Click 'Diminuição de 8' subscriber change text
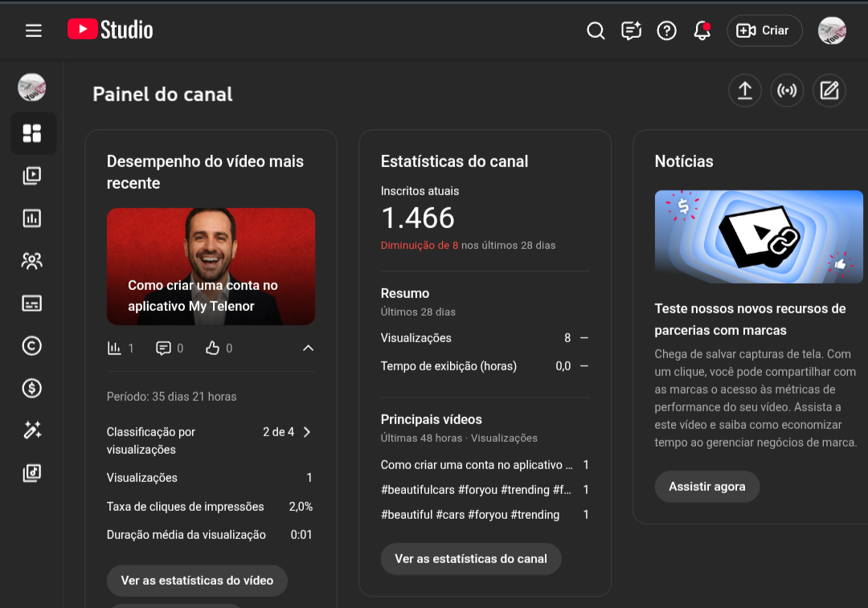This screenshot has height=608, width=868. (x=420, y=245)
